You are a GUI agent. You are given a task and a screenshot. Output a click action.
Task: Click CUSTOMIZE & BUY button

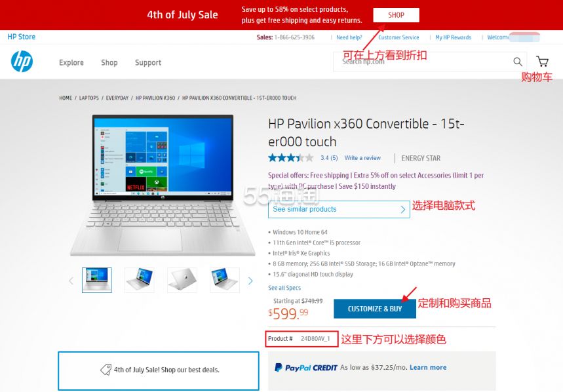[375, 309]
